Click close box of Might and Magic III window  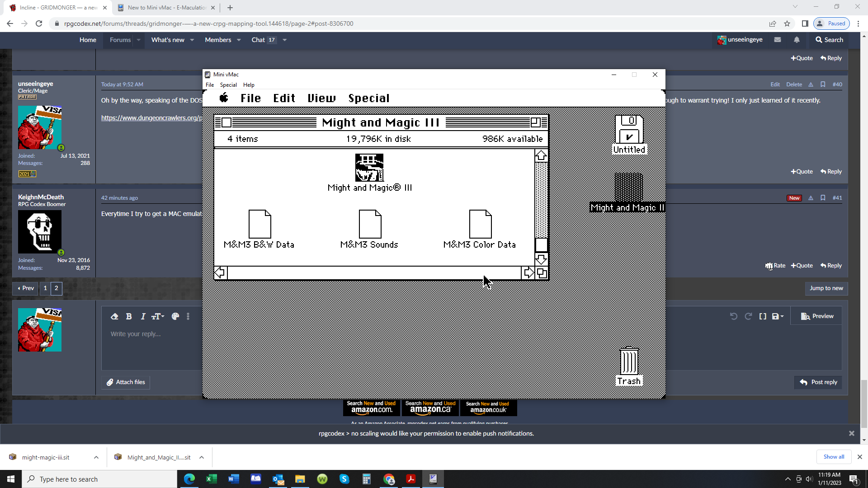coord(226,122)
